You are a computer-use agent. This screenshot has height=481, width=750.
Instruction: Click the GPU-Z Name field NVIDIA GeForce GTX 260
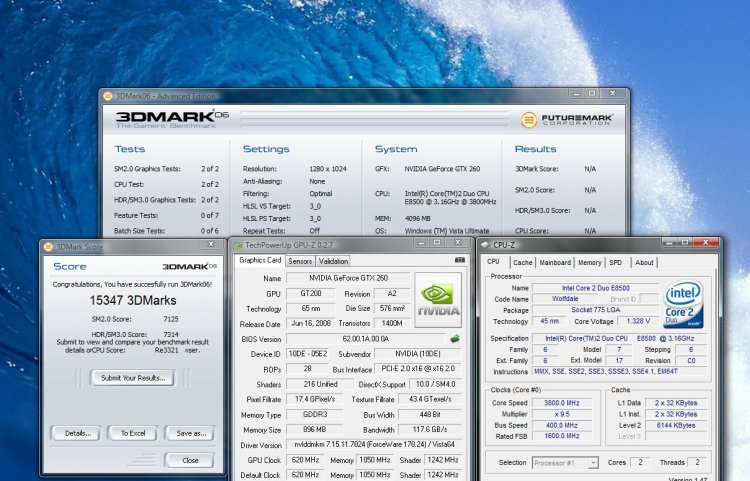click(x=348, y=278)
